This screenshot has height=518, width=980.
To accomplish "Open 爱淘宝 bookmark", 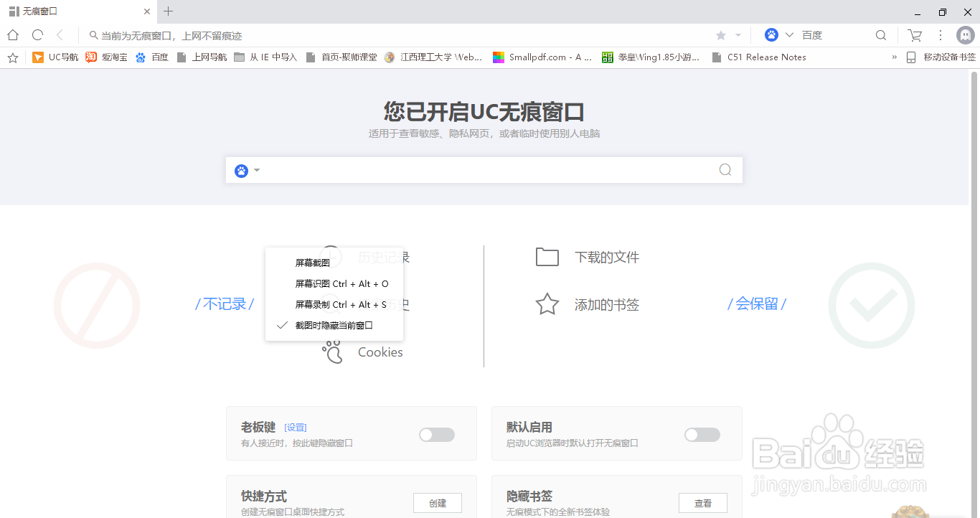I will click(106, 57).
